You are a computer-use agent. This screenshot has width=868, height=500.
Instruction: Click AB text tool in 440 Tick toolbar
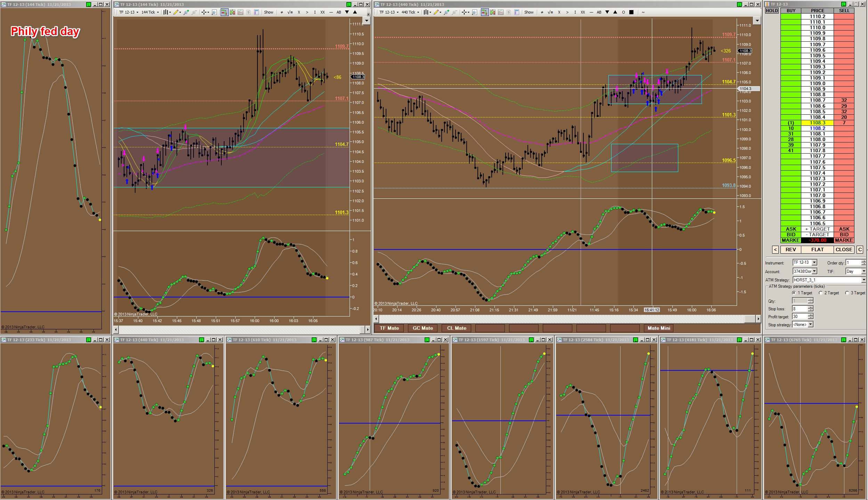coord(599,12)
